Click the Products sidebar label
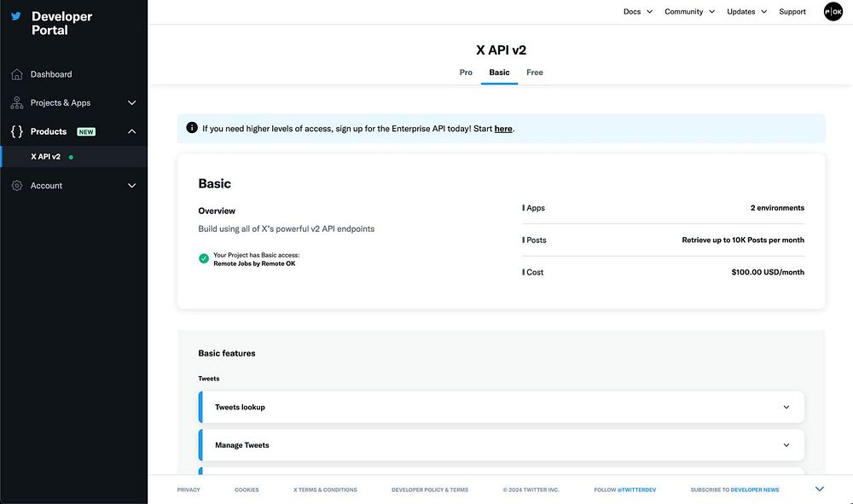The height and width of the screenshot is (504, 853). [x=49, y=131]
